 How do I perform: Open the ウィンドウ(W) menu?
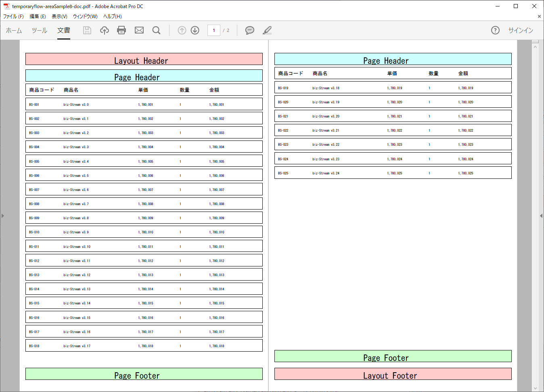[x=85, y=17]
